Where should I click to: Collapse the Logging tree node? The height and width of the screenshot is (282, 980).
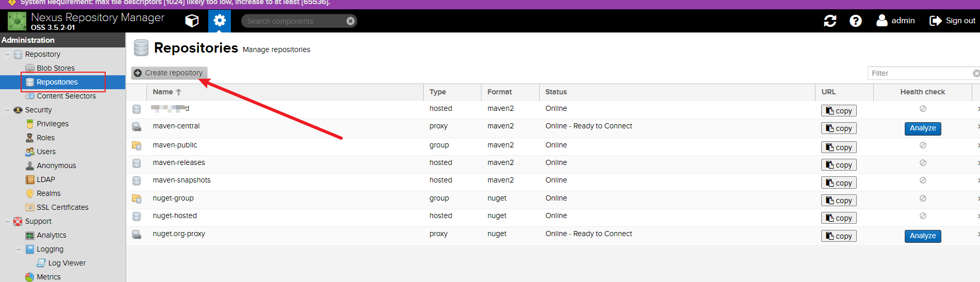19,250
